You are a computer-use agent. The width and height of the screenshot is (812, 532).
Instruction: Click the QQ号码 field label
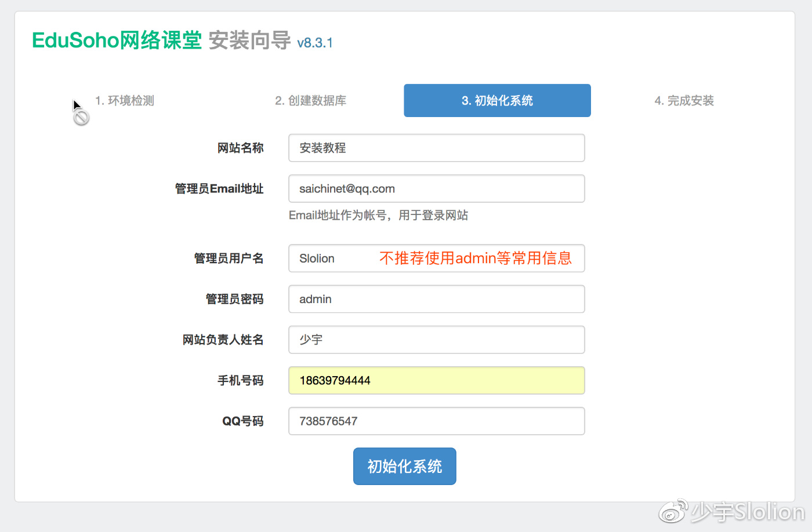point(243,421)
